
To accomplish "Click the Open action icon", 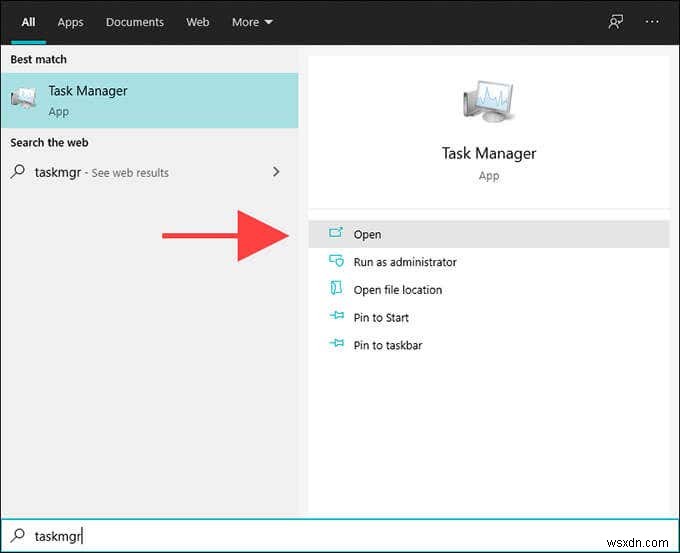I will 336,233.
